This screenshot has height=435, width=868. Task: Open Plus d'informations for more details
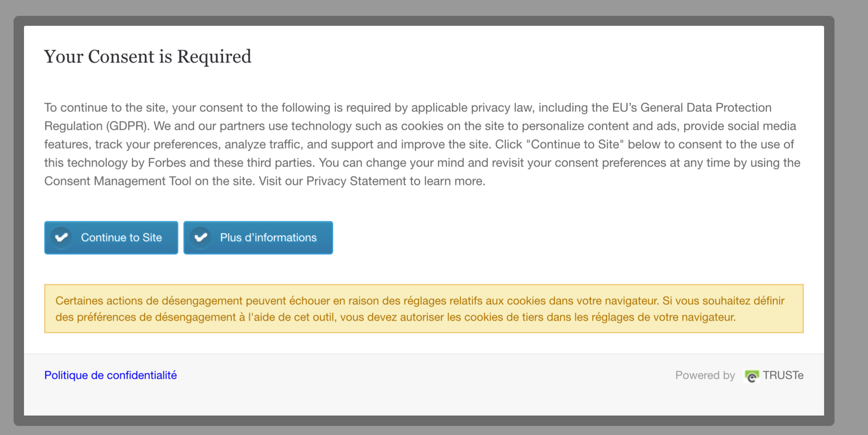tap(268, 238)
